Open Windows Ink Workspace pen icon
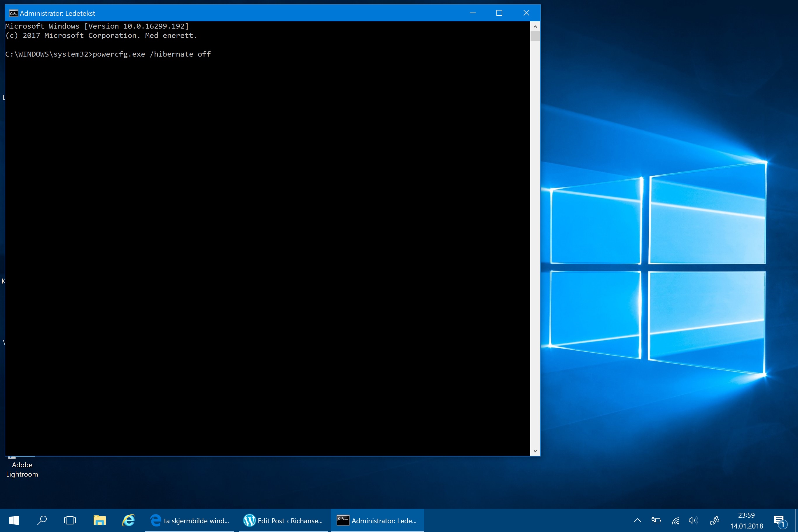 [x=715, y=520]
